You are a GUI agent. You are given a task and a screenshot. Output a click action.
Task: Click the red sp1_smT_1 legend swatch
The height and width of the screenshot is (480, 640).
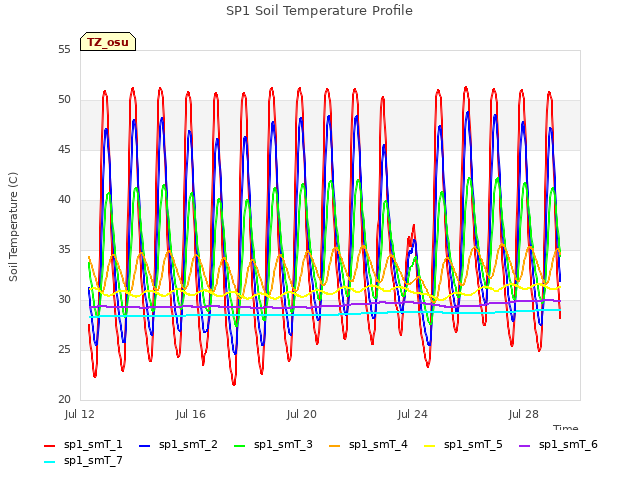(x=49, y=446)
